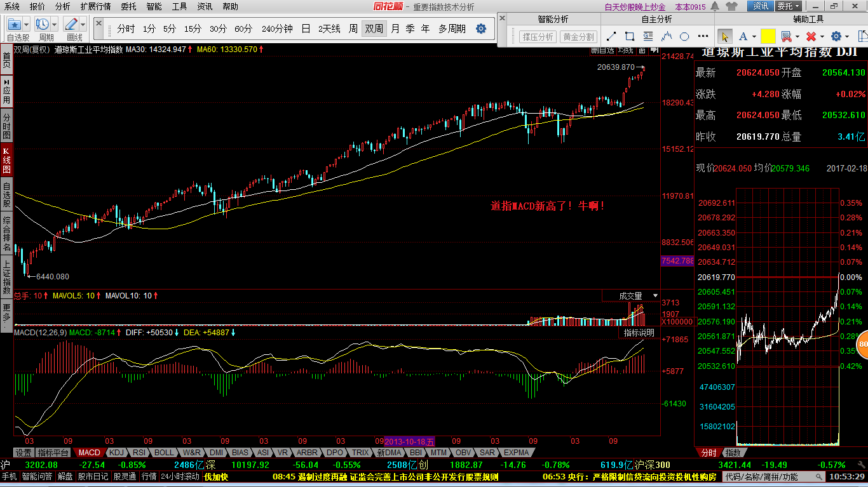Click the 设置 button below chart

[24, 453]
